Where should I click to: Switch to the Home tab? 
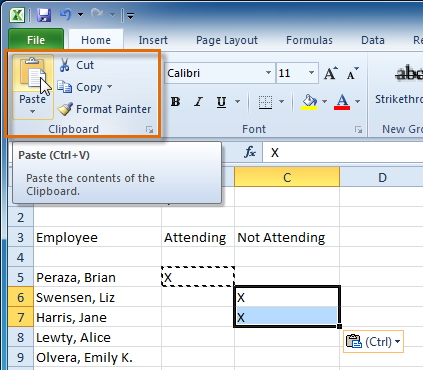(96, 40)
